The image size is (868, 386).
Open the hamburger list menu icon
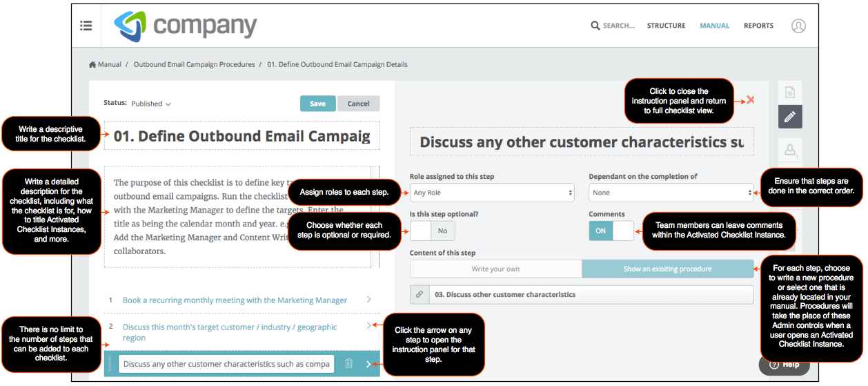86,26
